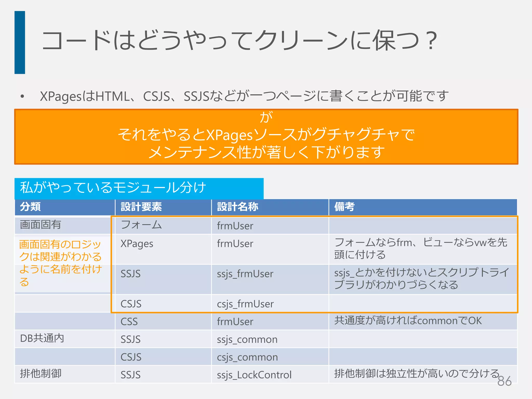Click the note ssjs_とかを付けないとスクリプトライブラリ…
The width and height of the screenshot is (532, 399).
[x=422, y=278]
